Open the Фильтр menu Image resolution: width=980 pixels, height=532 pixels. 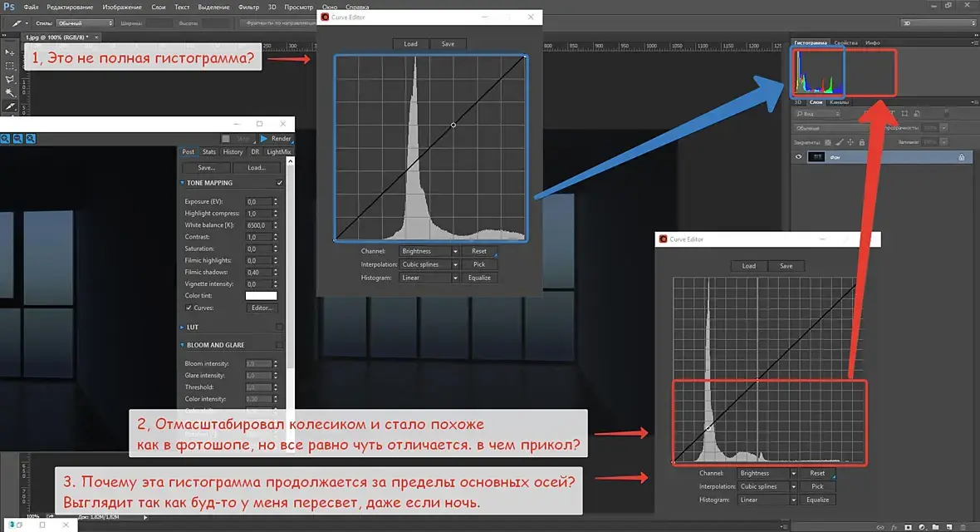coord(249,7)
